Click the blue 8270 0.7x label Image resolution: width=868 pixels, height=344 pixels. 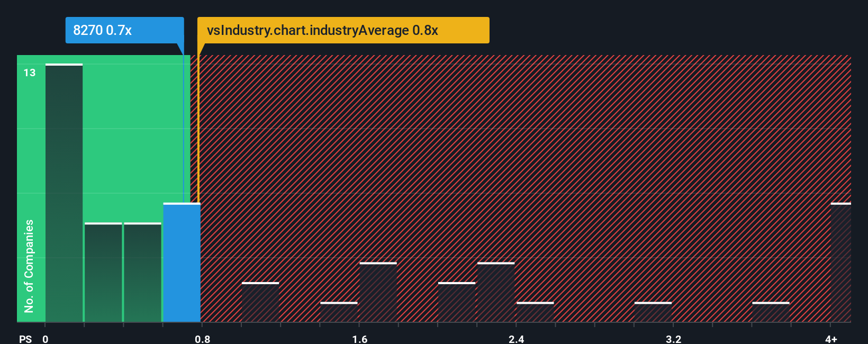pos(124,30)
